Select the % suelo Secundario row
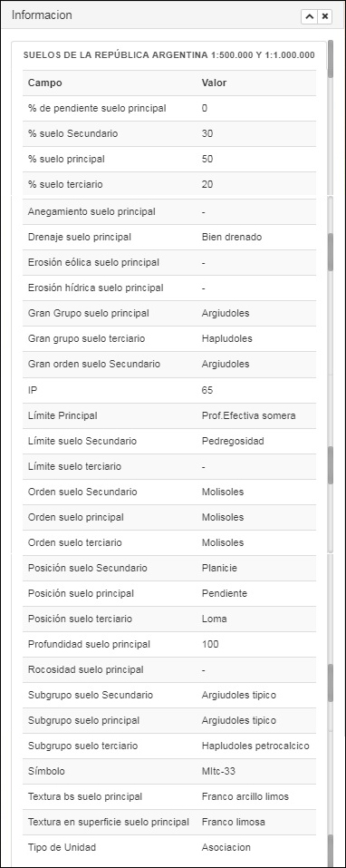 [169, 134]
